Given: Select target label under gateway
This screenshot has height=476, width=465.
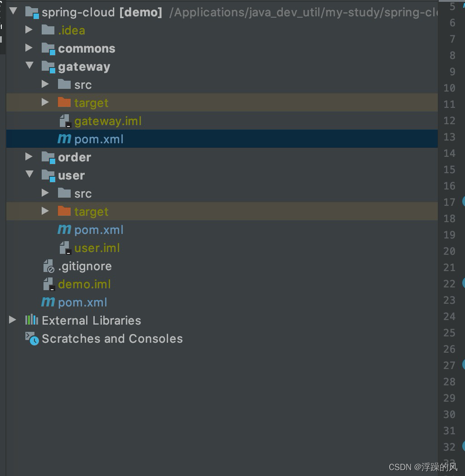Looking at the screenshot, I should point(92,103).
